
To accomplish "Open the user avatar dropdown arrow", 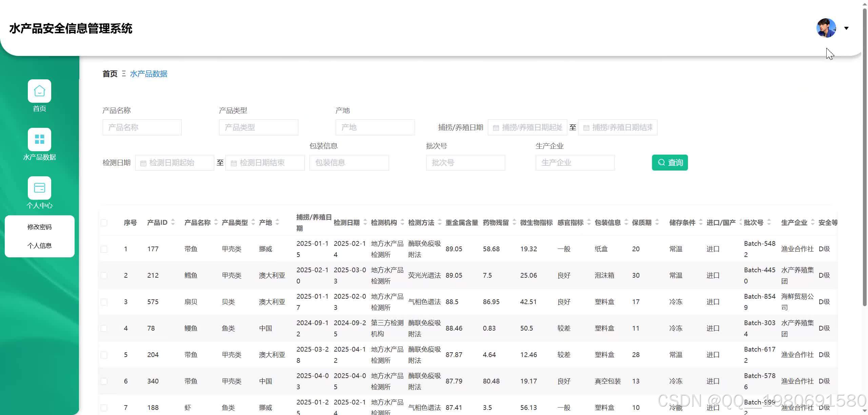I will click(x=847, y=28).
